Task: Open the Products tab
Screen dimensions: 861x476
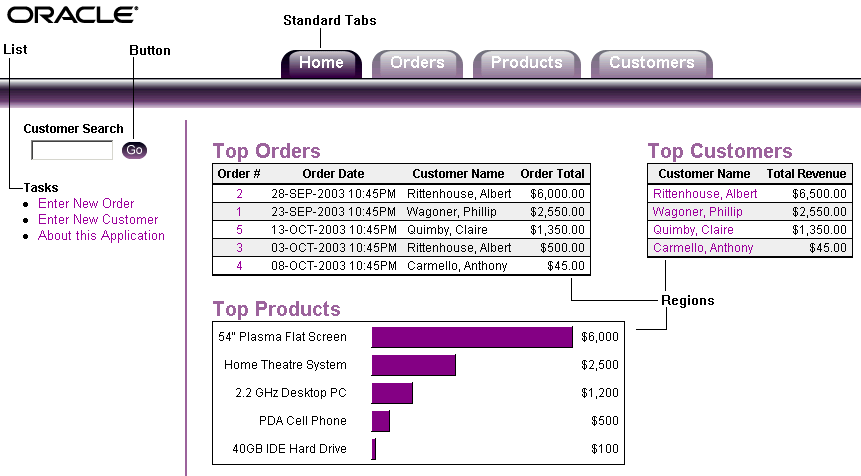Action: [526, 63]
